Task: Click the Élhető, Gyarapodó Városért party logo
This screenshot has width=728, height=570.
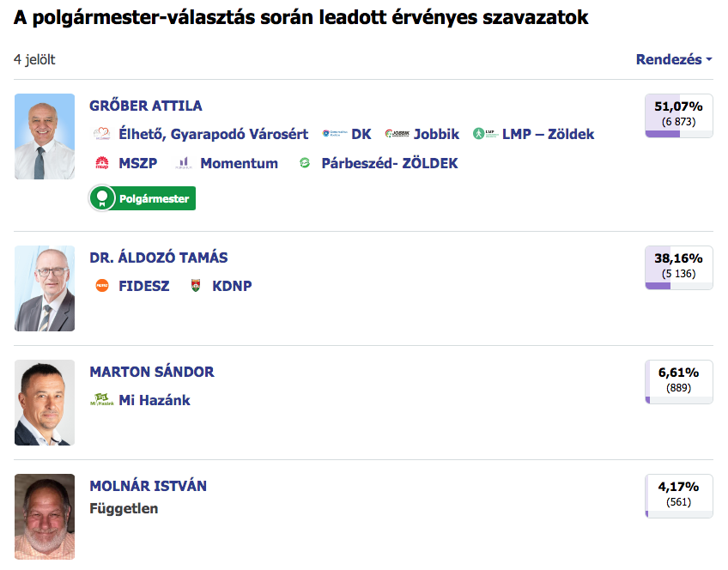Action: coord(102,134)
